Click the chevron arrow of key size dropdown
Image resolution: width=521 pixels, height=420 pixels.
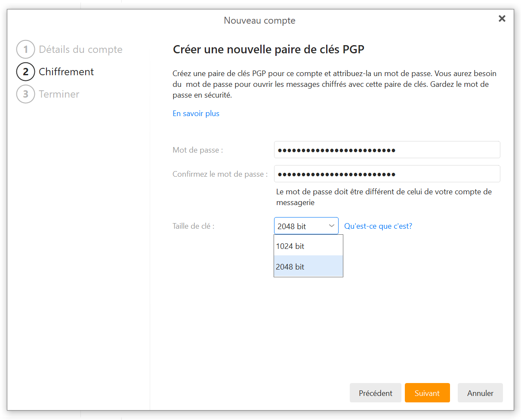click(332, 226)
